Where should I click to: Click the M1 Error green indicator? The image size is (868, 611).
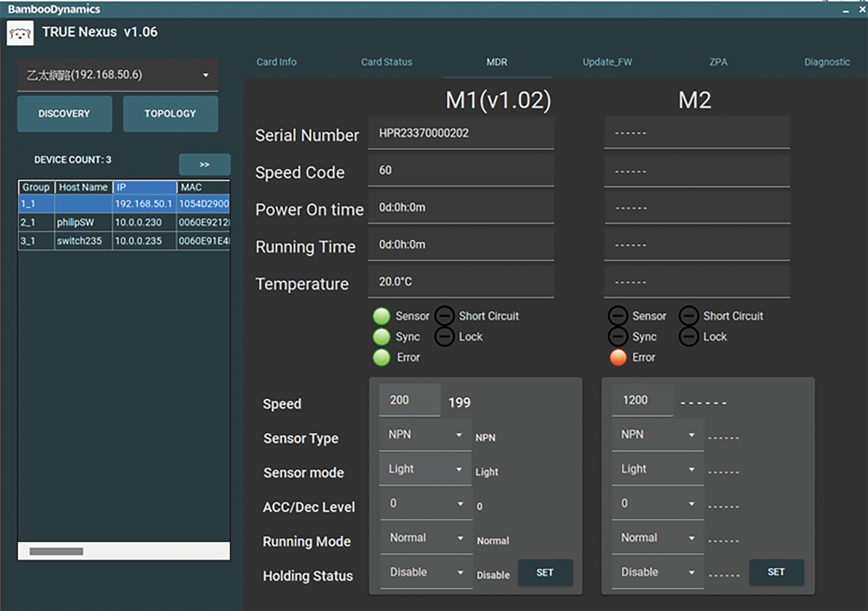(x=382, y=357)
